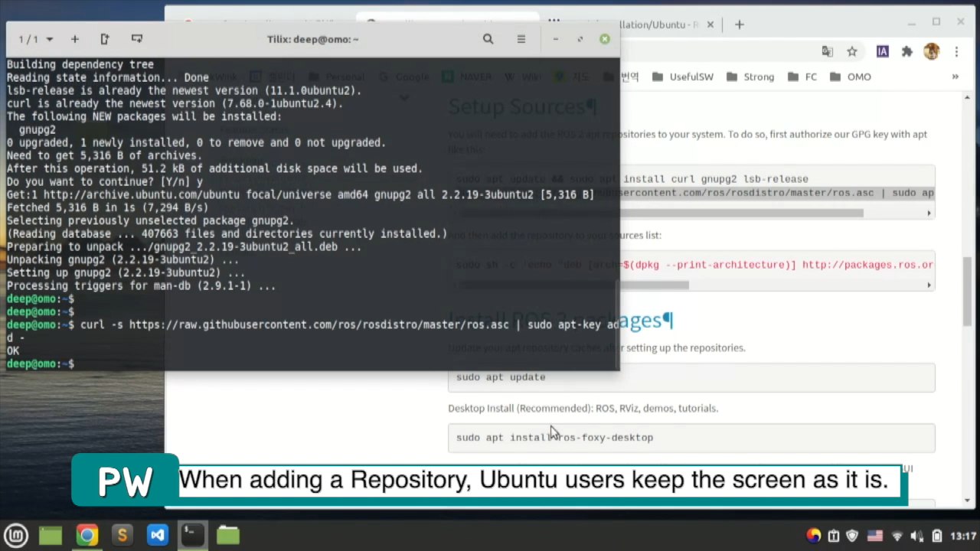Click the terminal prompt line 'deep@omo:~$' at bottom
Image resolution: width=980 pixels, height=551 pixels.
click(x=41, y=364)
